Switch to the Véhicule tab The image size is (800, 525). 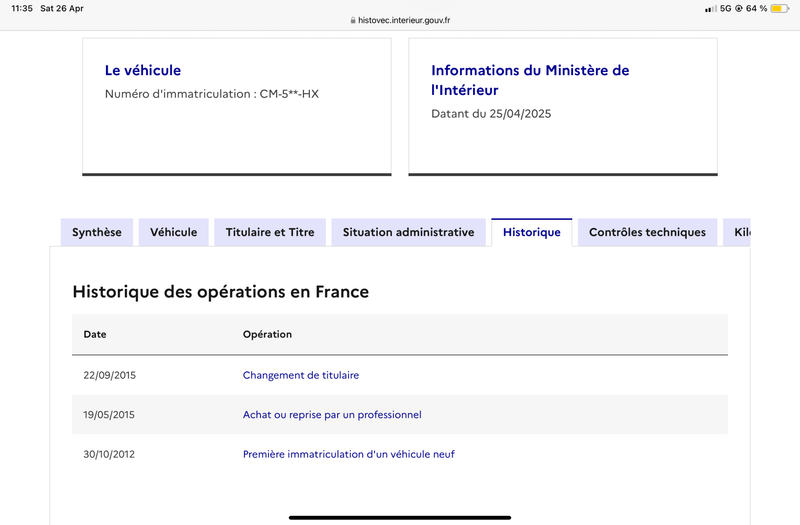pyautogui.click(x=173, y=233)
